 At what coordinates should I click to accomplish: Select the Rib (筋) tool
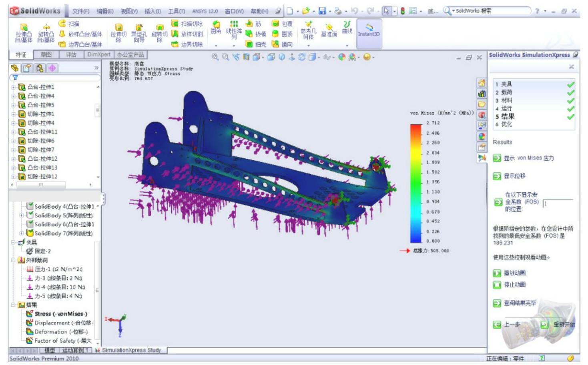(253, 24)
